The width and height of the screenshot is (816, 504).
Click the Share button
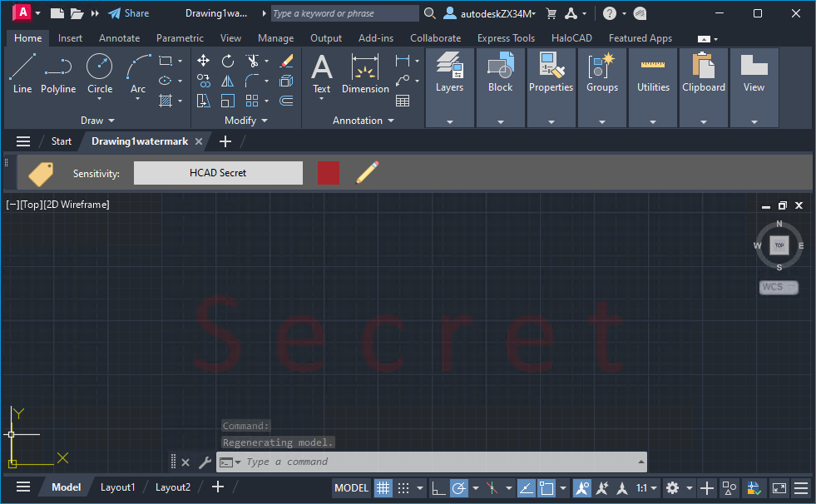pyautogui.click(x=129, y=13)
